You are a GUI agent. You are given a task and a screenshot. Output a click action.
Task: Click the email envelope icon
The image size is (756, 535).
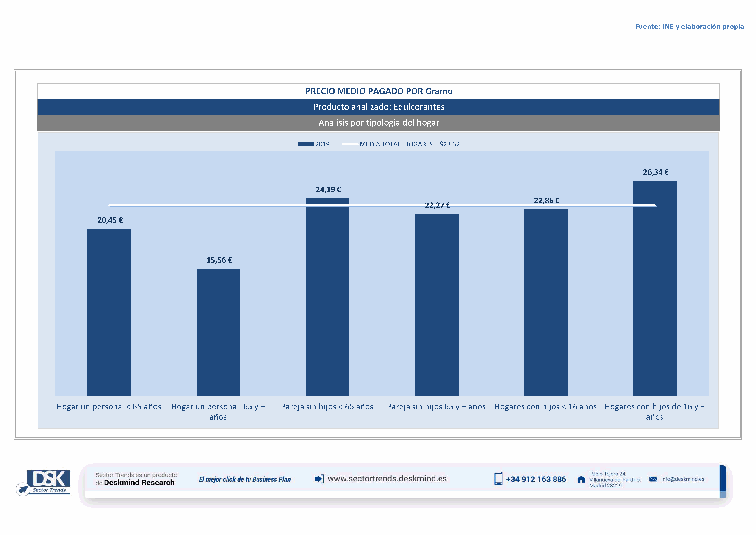pos(653,479)
